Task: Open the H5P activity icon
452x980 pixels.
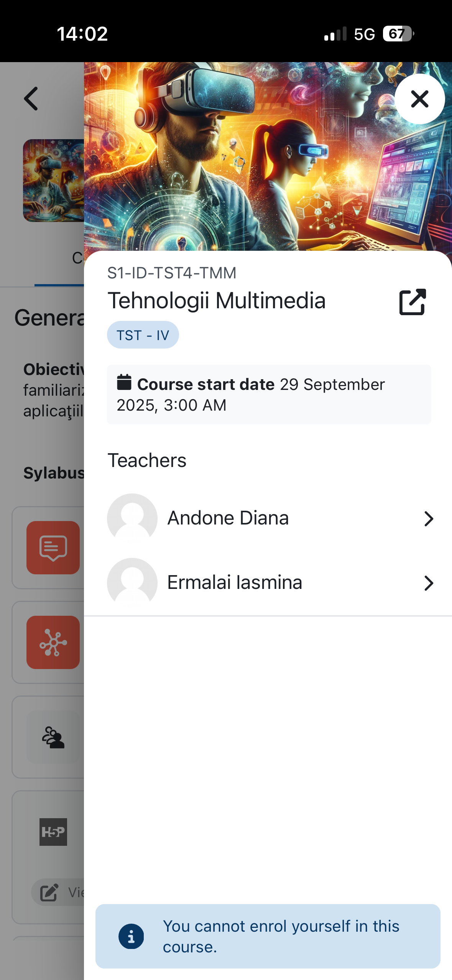Action: [x=53, y=832]
